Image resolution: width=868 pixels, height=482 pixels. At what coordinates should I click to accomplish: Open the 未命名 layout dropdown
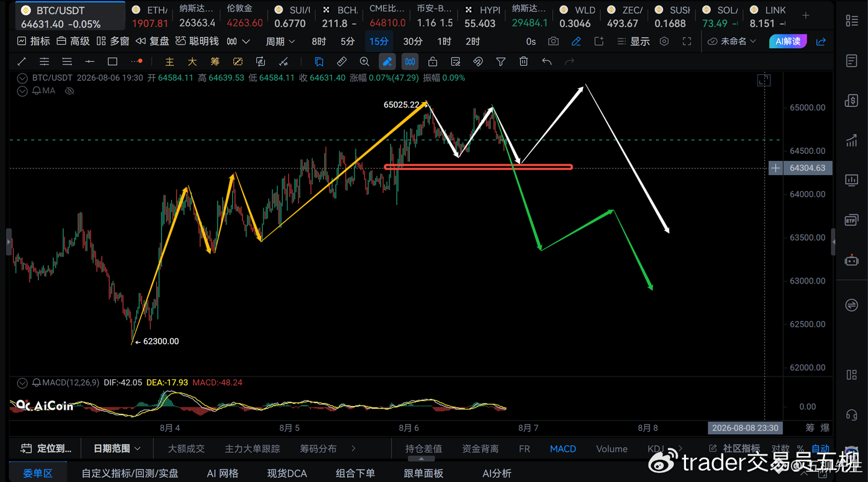(732, 41)
